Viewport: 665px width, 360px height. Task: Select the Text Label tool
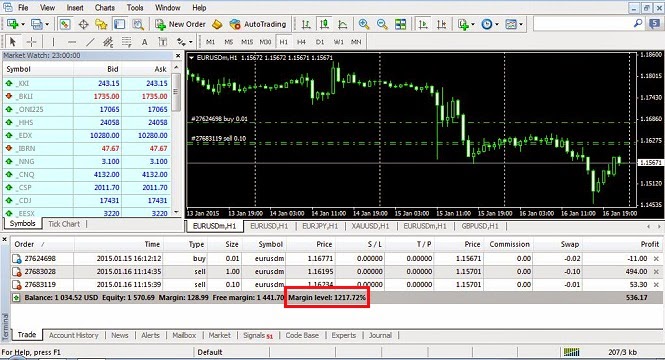[163, 42]
